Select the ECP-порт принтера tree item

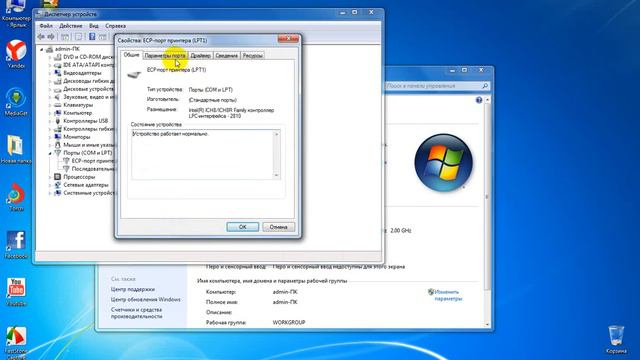(x=88, y=161)
